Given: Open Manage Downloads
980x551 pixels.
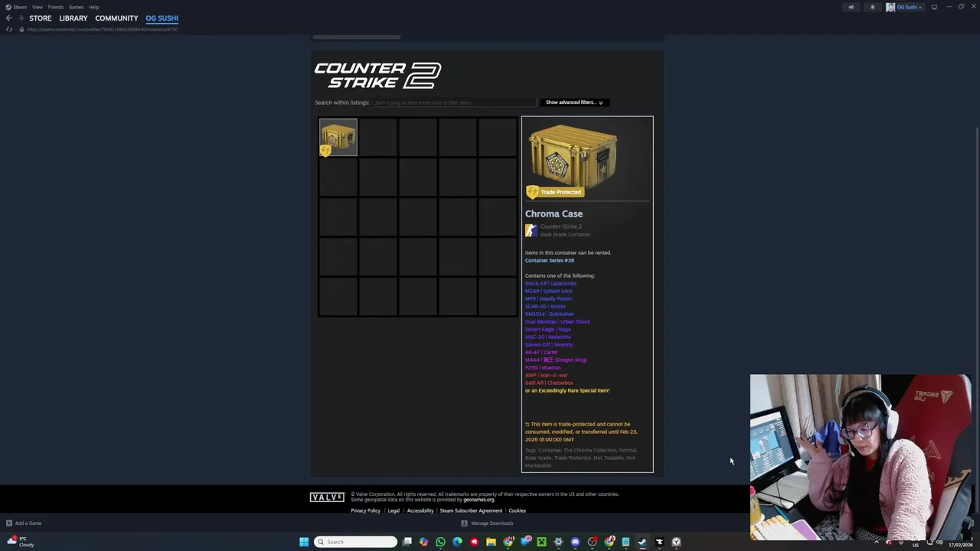Looking at the screenshot, I should 487,523.
